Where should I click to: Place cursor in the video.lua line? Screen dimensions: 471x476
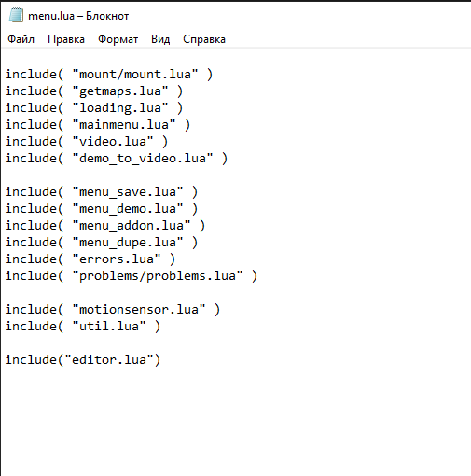point(87,142)
